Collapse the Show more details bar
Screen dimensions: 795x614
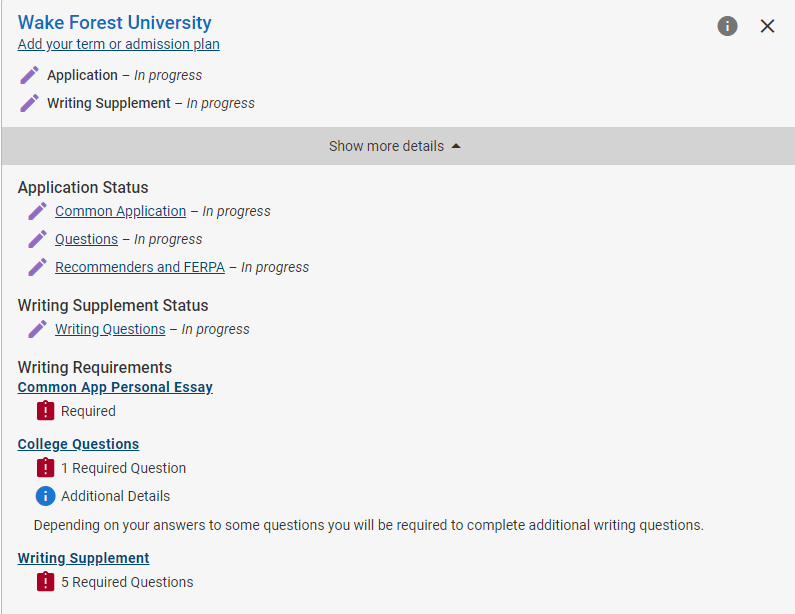point(398,146)
